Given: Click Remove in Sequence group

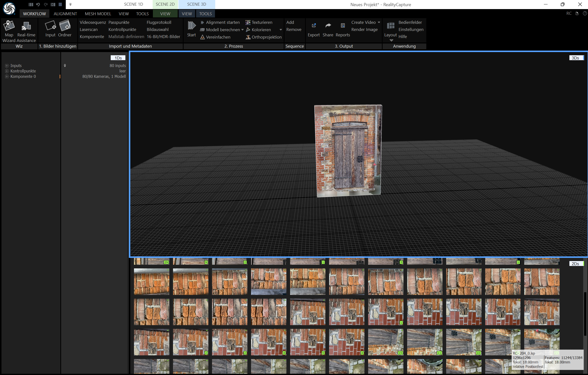Looking at the screenshot, I should tap(294, 29).
